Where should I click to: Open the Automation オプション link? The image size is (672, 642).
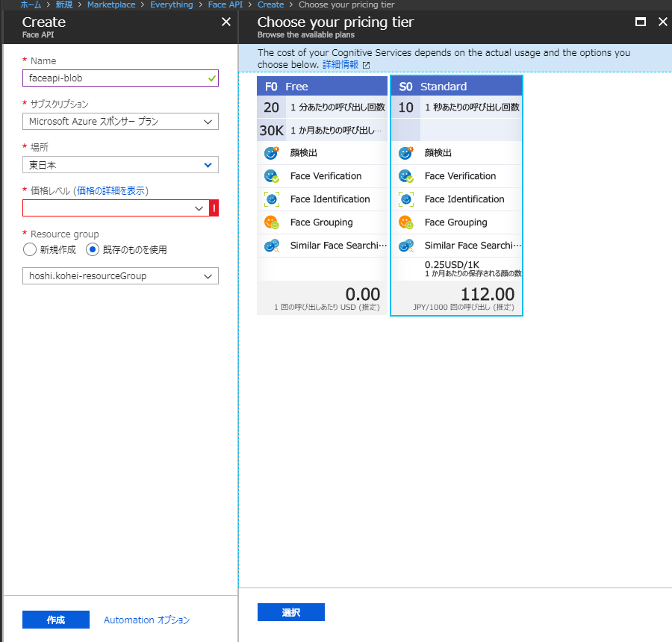pyautogui.click(x=146, y=620)
